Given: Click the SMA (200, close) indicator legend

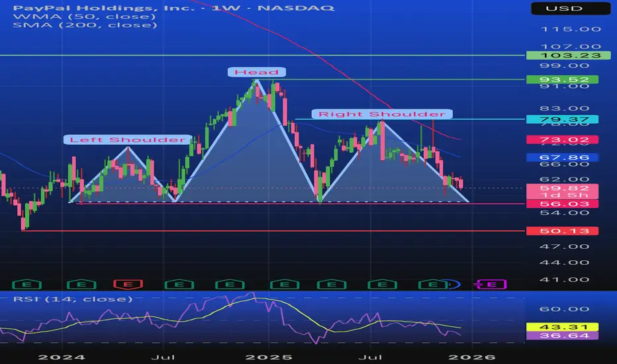Looking at the screenshot, I should point(85,25).
